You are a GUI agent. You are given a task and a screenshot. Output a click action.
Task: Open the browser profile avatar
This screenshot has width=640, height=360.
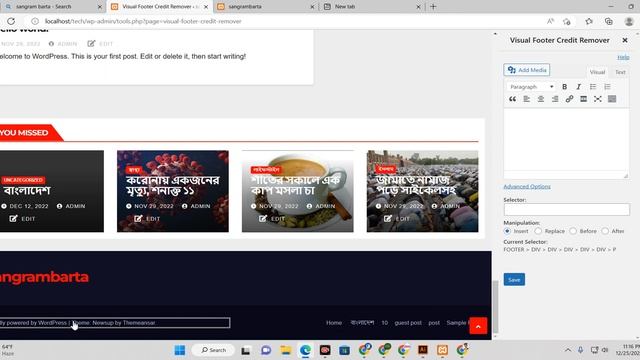coord(629,21)
